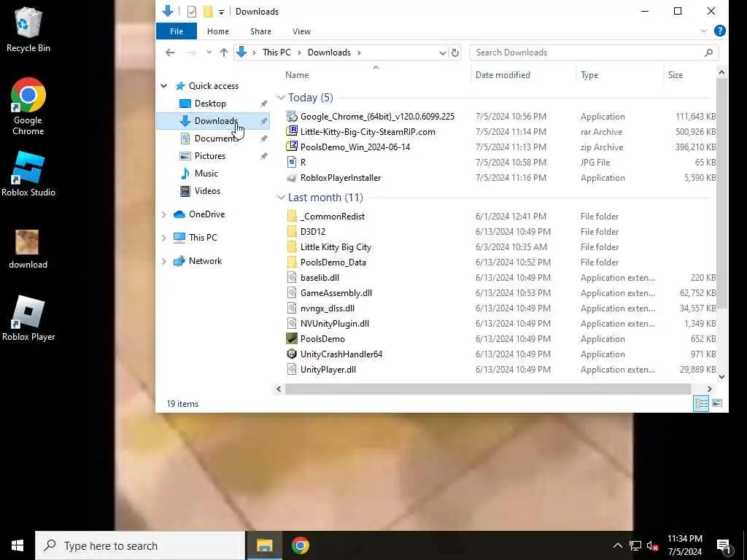This screenshot has height=560, width=747.
Task: Go back using the Back arrow
Action: (x=170, y=52)
